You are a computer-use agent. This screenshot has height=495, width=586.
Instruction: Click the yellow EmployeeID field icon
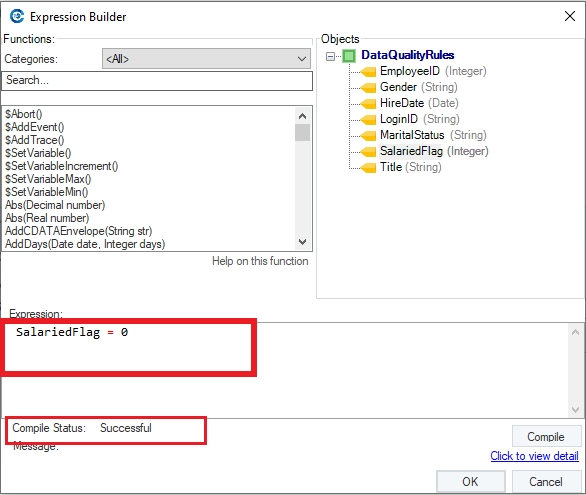click(368, 71)
